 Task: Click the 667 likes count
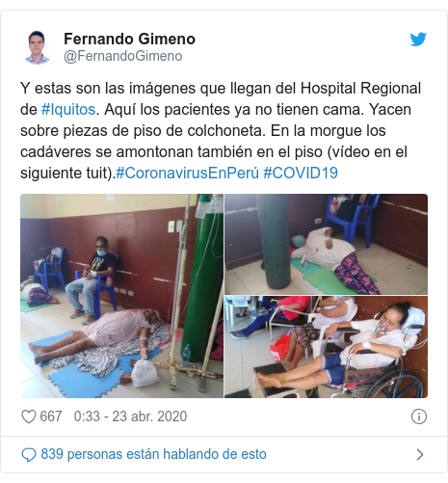click(x=51, y=416)
